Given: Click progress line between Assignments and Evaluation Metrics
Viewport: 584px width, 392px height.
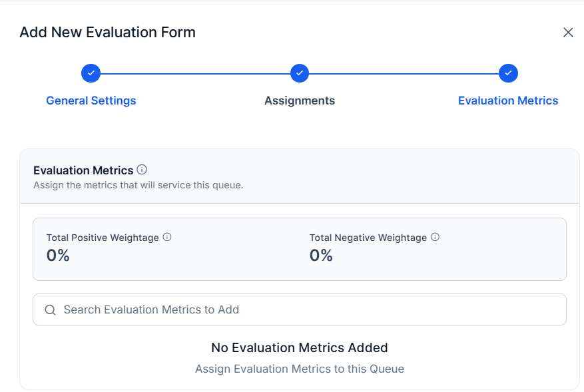Looking at the screenshot, I should [404, 74].
